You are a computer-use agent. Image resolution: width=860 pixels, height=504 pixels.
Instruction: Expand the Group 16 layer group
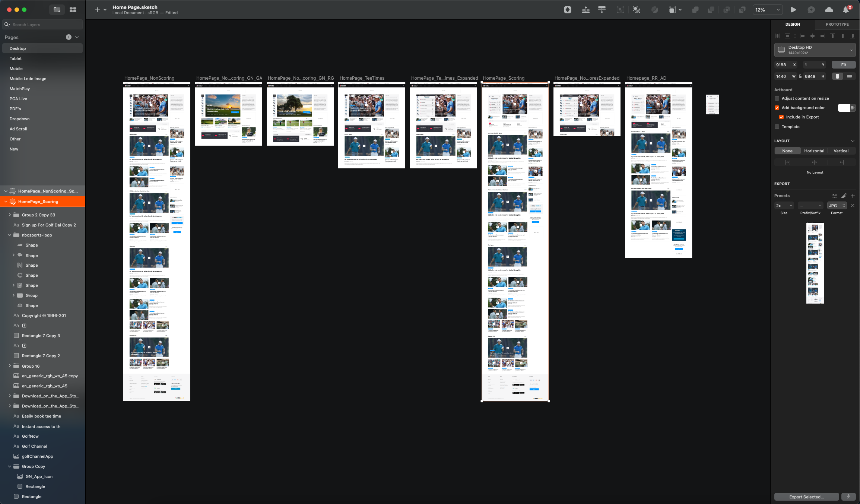(x=9, y=366)
